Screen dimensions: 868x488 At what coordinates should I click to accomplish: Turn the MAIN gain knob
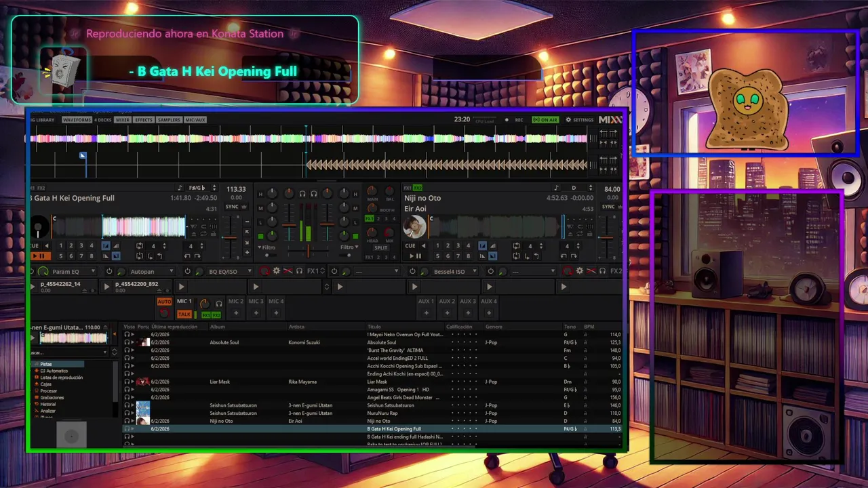click(372, 192)
